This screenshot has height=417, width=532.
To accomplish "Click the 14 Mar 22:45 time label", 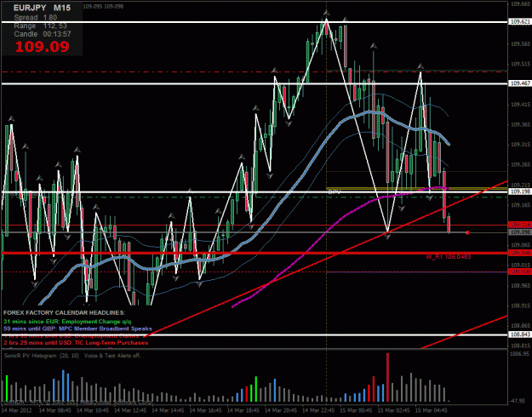I will click(318, 410).
